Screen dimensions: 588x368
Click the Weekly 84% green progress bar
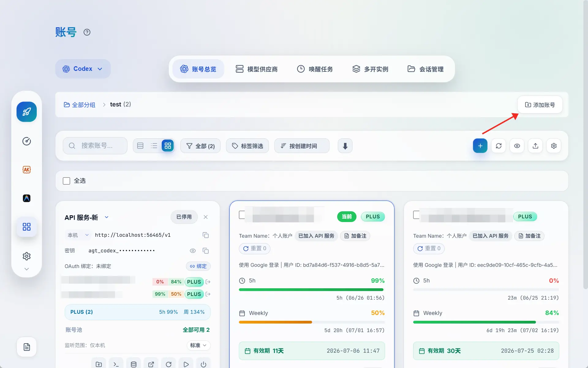[486, 322]
